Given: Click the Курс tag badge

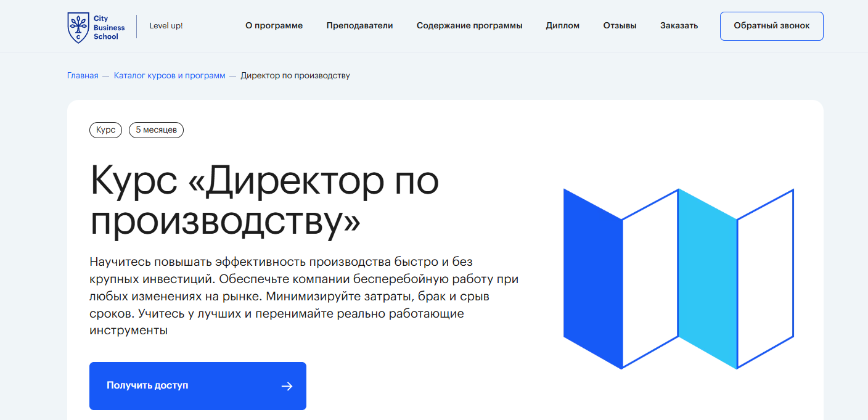Looking at the screenshot, I should pyautogui.click(x=106, y=130).
